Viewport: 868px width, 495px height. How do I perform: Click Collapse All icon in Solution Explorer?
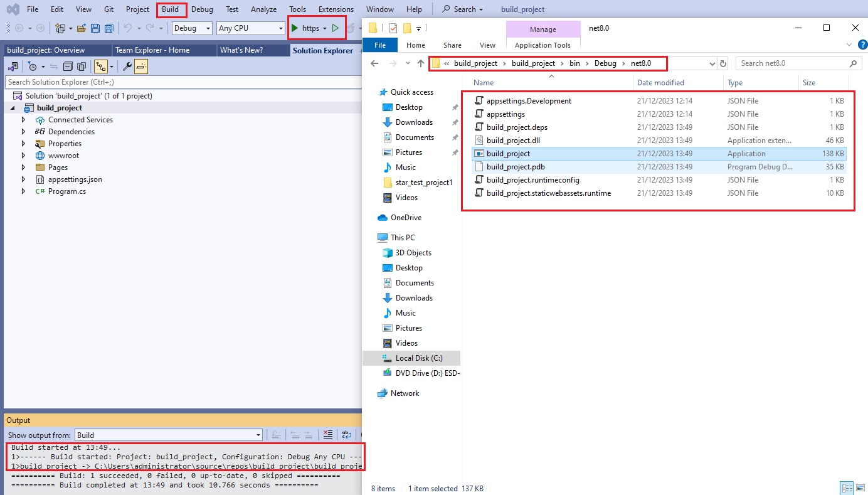pos(68,67)
